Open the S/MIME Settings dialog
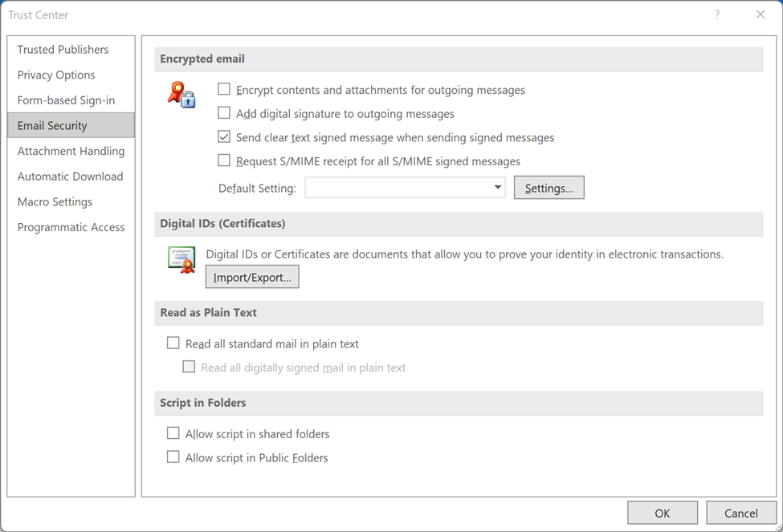This screenshot has width=783, height=532. tap(549, 187)
